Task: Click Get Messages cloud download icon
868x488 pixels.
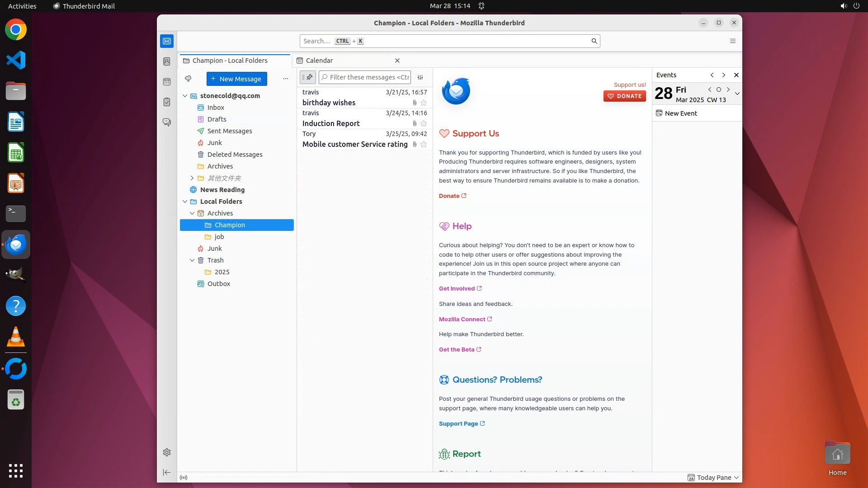Action: 188,79
